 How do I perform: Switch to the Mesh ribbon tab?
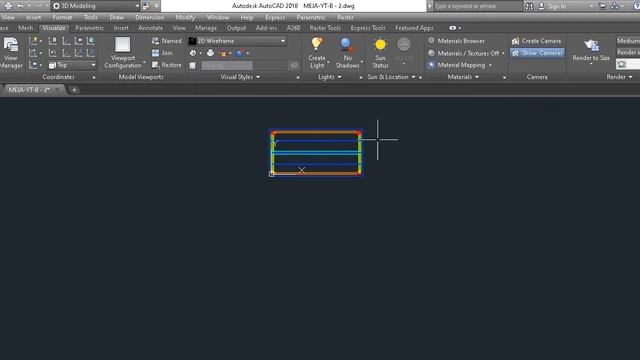coord(25,28)
